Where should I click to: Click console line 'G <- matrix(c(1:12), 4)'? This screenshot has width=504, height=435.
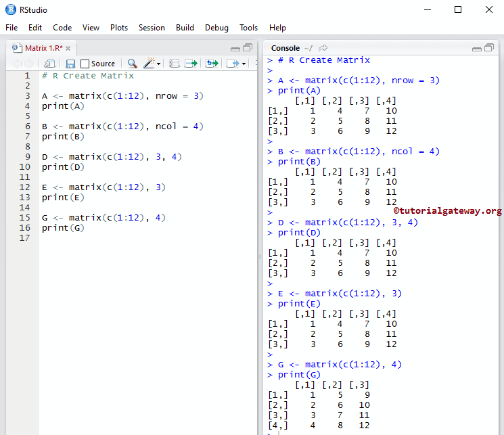tap(340, 365)
